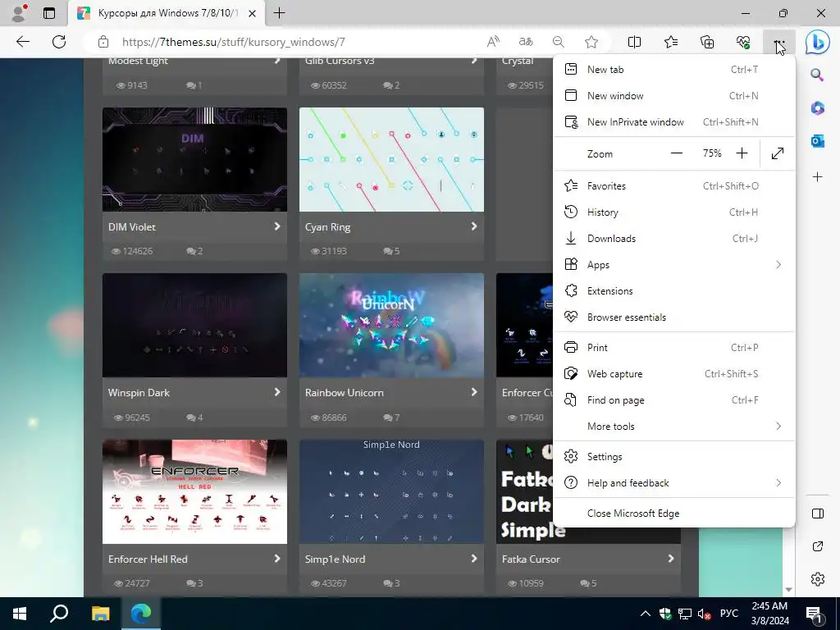Open Extensions from the menu
The width and height of the screenshot is (840, 630).
tap(674, 291)
